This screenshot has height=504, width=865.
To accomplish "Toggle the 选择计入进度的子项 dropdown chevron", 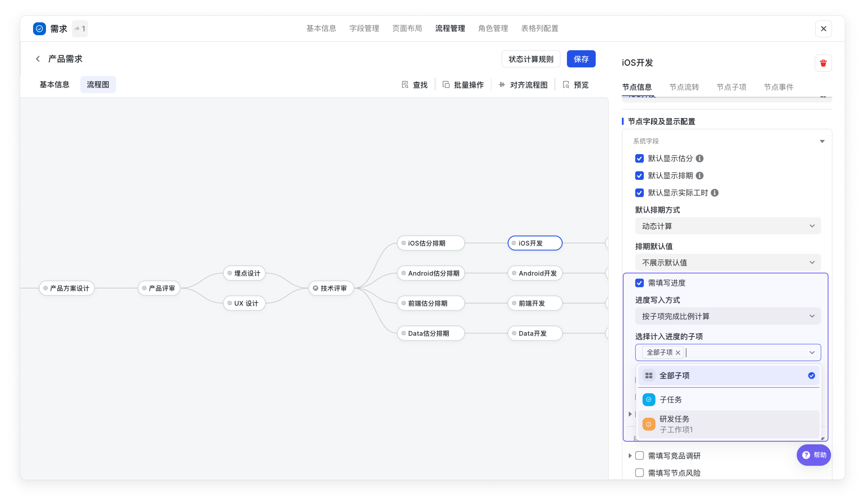I will click(812, 353).
